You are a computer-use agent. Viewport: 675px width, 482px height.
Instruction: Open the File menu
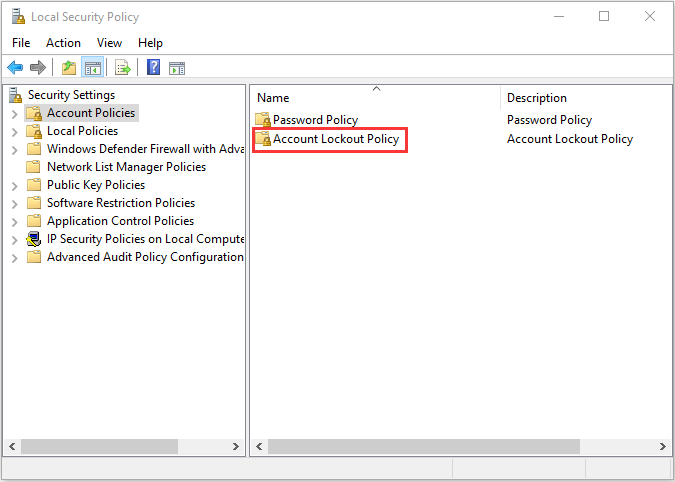tap(21, 43)
